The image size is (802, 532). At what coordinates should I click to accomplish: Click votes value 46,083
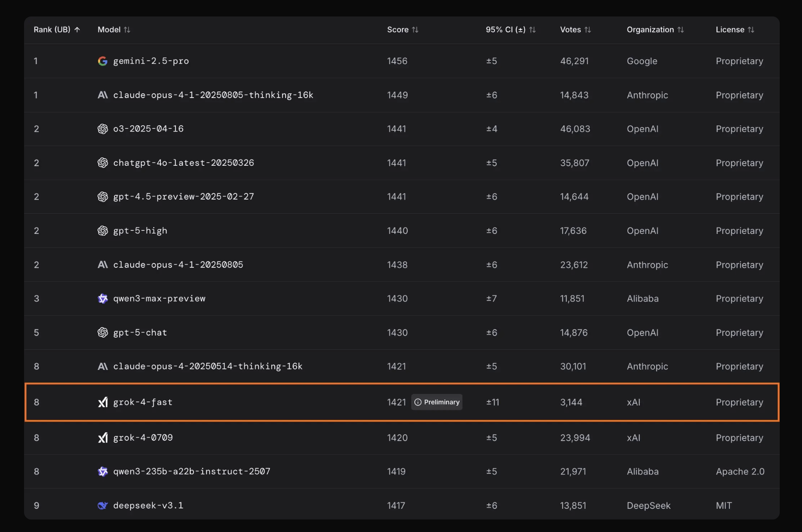point(575,129)
